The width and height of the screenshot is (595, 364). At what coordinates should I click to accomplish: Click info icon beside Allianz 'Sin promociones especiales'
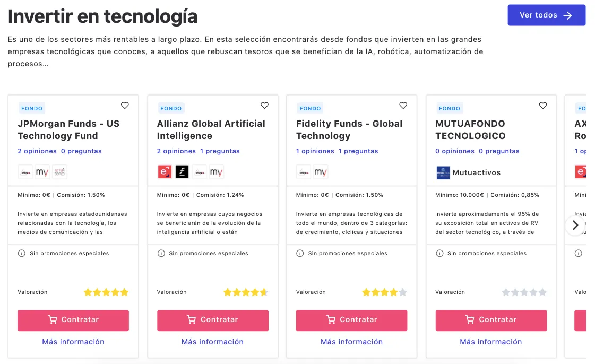pos(161,253)
